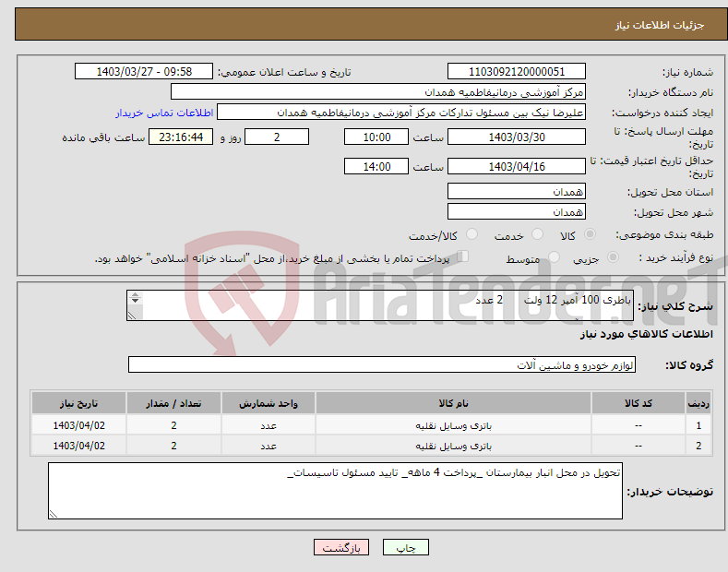Click the اطلاعات کالاهای مورد نیاز heading

[x=646, y=334]
